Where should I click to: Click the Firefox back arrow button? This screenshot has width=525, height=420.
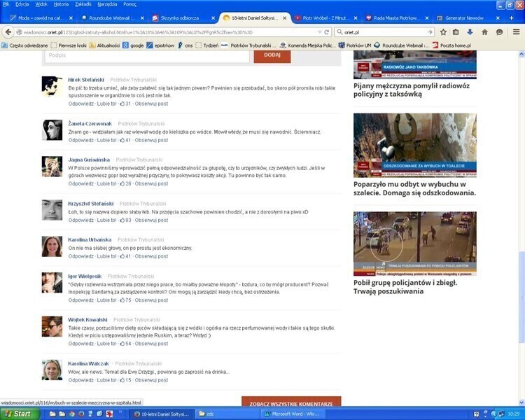coord(8,31)
